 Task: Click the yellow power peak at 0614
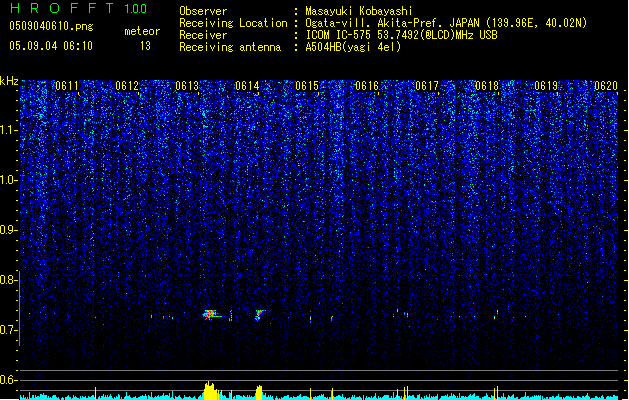259,392
